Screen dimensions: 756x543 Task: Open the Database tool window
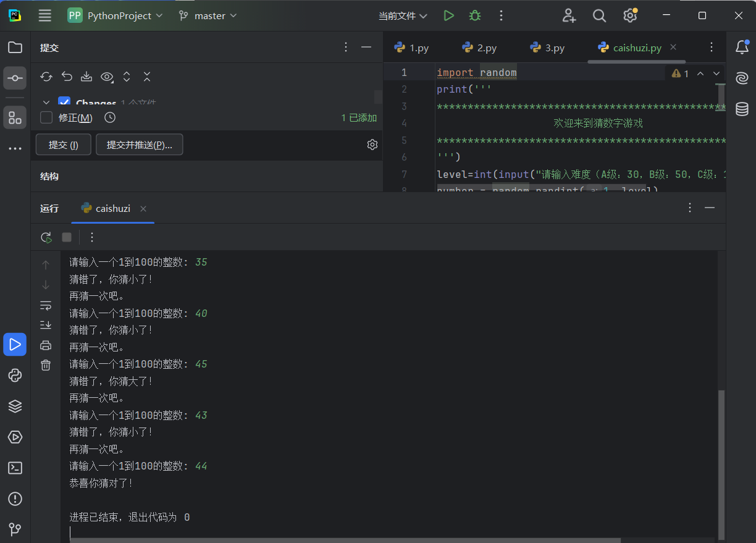coord(742,109)
